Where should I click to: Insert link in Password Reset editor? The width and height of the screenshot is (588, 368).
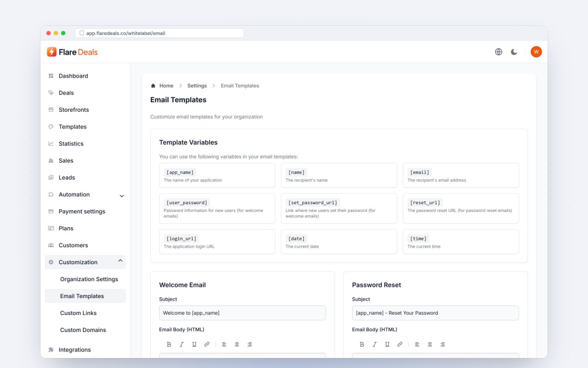(x=400, y=344)
